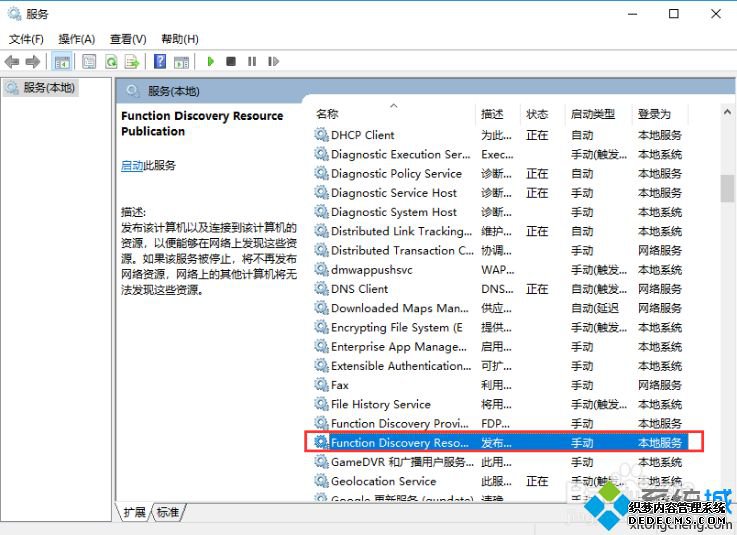
Task: Select the DHCP Client service
Action: coord(500,135)
